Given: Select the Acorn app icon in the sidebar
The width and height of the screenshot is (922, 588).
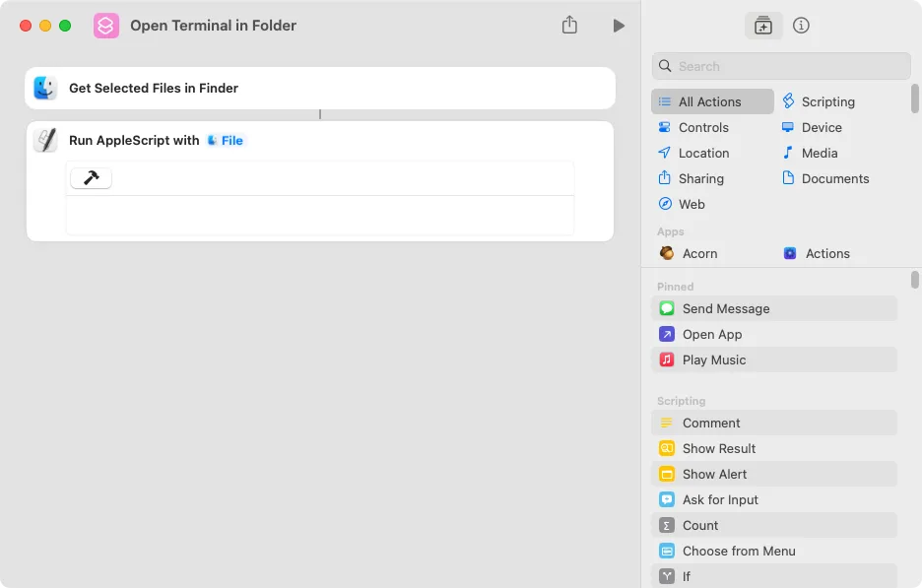Looking at the screenshot, I should 667,253.
